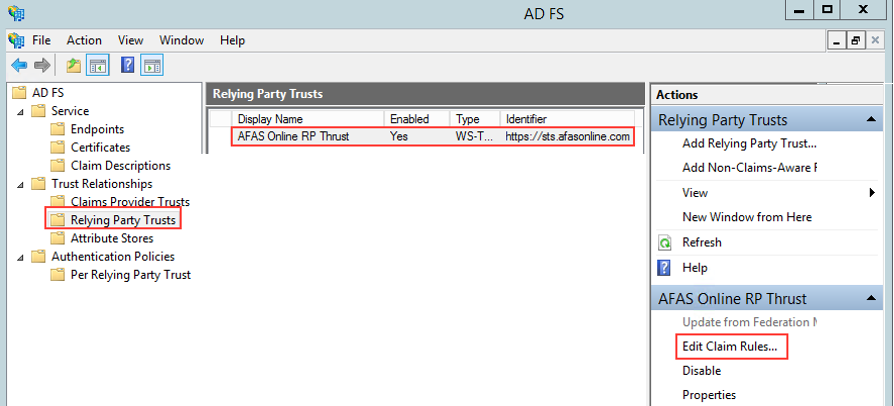Open the File menu
The width and height of the screenshot is (894, 406).
42,40
